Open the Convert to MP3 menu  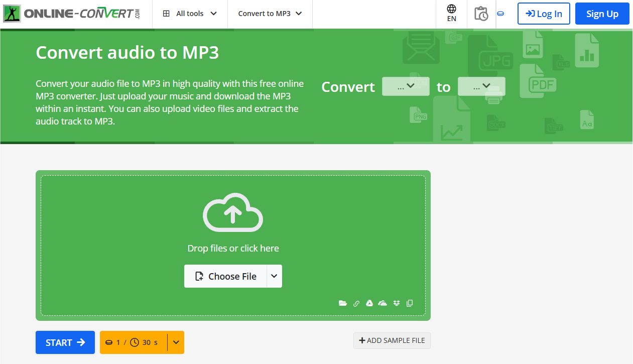click(x=270, y=14)
